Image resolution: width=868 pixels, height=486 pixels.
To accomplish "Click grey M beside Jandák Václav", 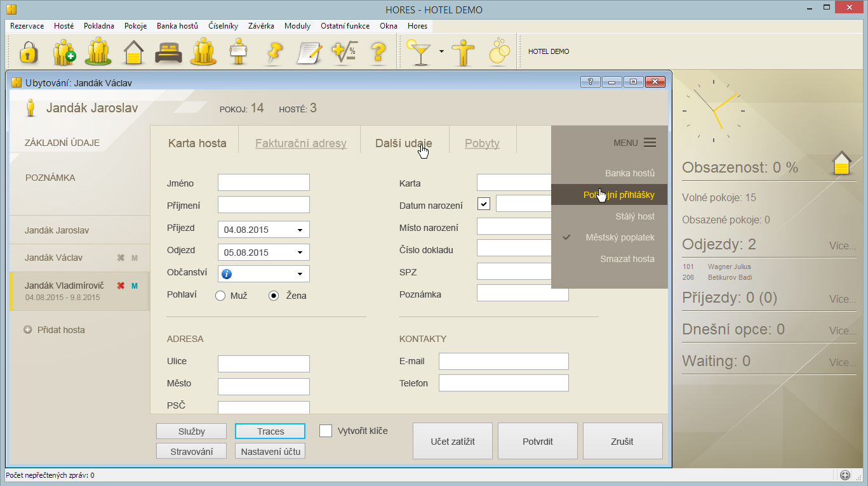I will 135,258.
